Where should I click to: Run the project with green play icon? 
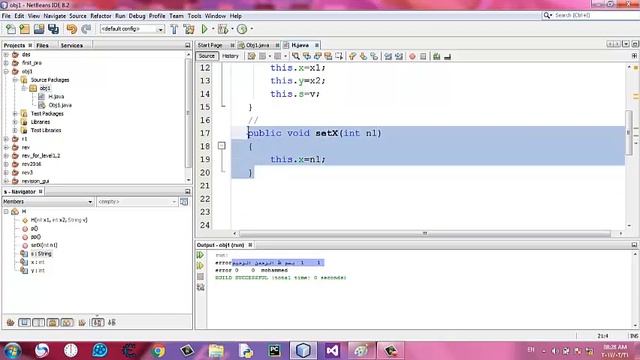[x=204, y=29]
